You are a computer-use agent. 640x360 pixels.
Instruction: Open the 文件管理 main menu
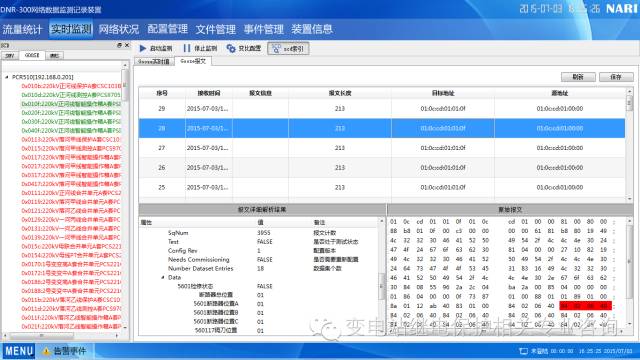[x=216, y=29]
